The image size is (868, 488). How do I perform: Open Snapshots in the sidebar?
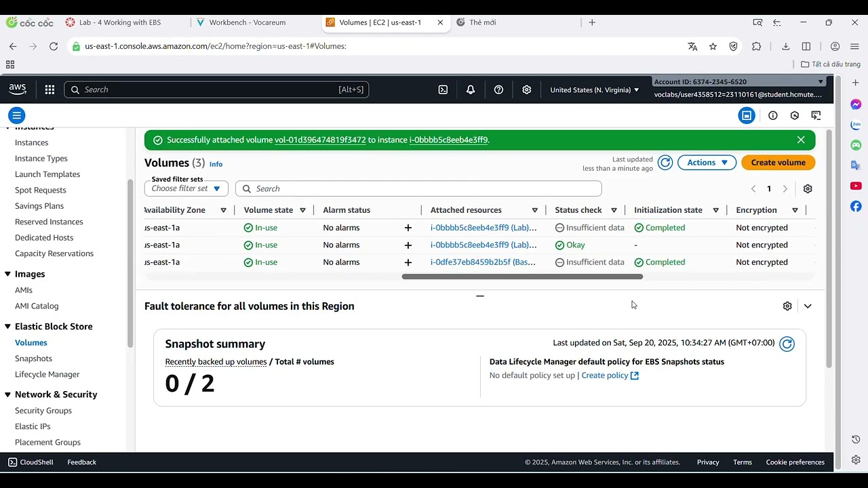pyautogui.click(x=33, y=359)
